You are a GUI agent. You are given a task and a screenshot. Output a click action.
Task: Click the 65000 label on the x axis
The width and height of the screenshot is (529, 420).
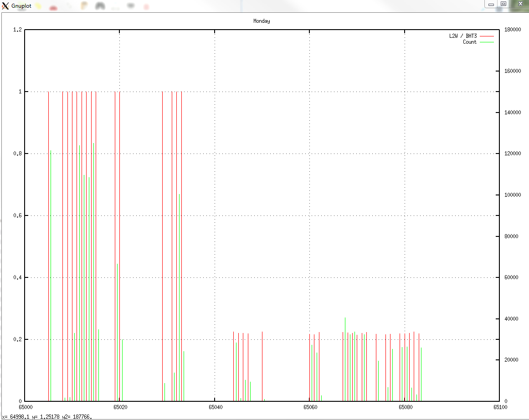26,407
